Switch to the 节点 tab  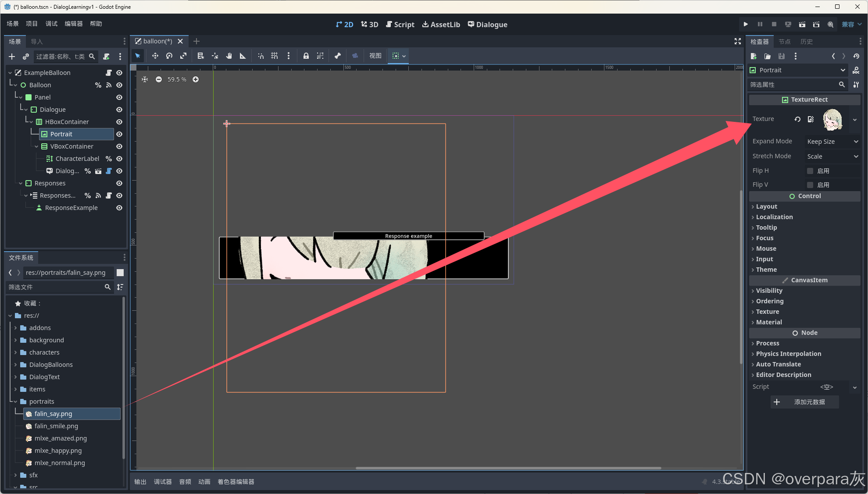[x=785, y=42]
